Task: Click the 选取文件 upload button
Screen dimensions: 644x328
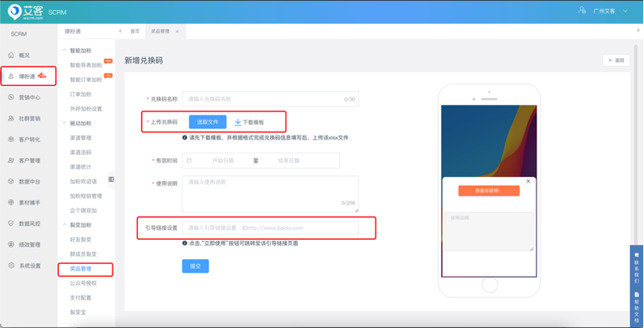Action: coord(207,121)
